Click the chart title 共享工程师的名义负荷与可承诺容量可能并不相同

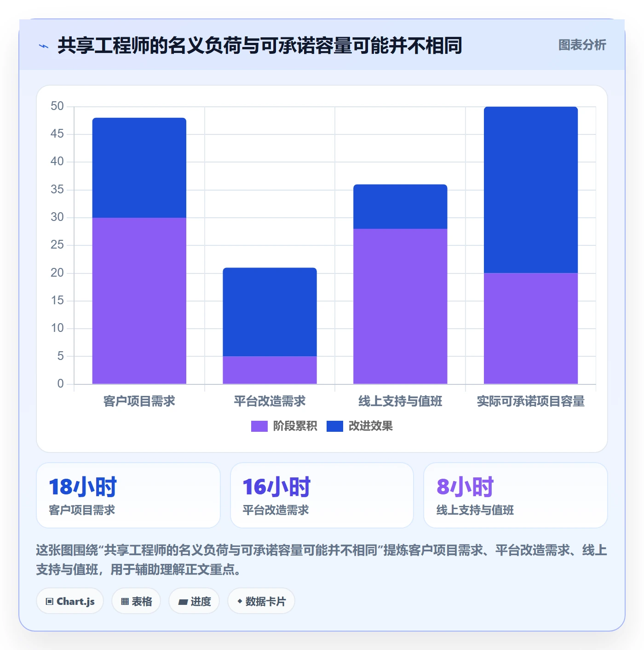point(260,46)
